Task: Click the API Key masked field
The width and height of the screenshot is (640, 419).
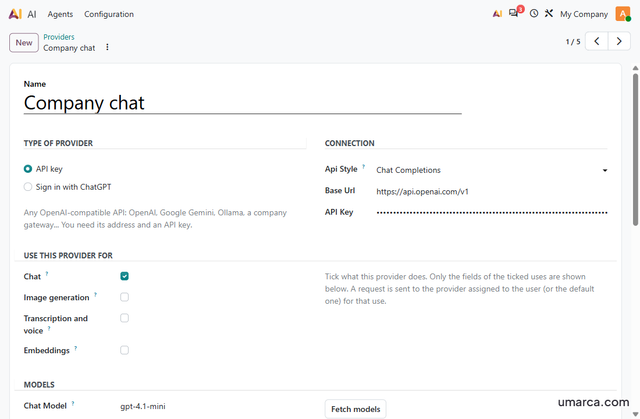Action: 492,213
